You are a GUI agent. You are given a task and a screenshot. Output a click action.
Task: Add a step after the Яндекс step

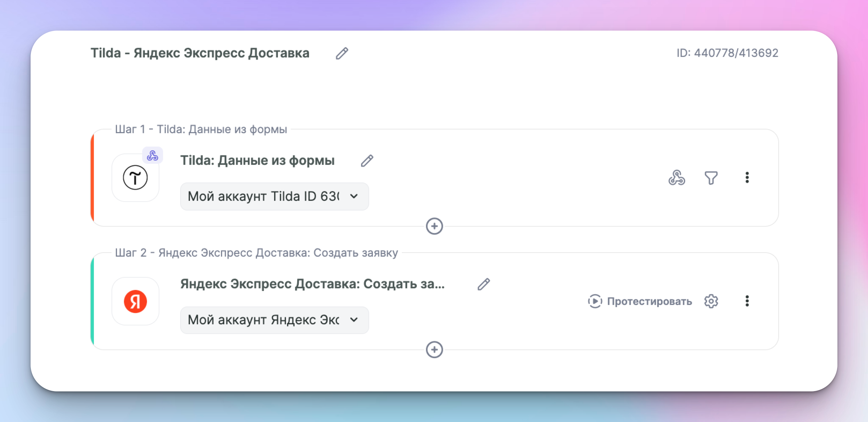tap(434, 350)
